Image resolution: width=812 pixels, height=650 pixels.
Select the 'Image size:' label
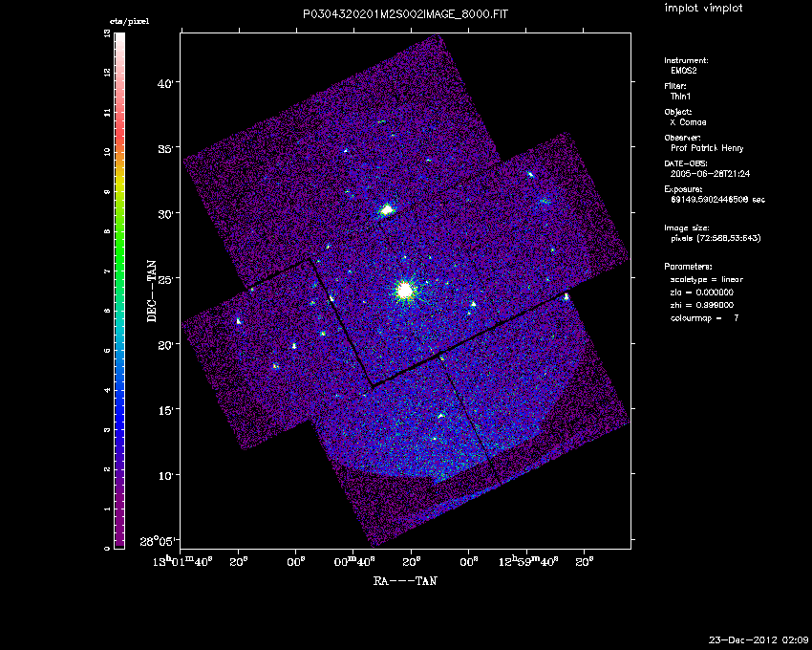(x=687, y=228)
